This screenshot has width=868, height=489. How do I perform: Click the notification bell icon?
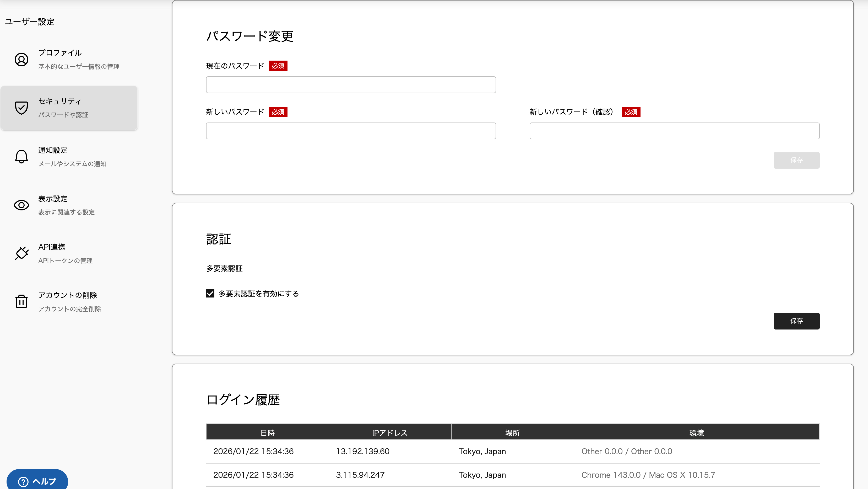21,156
